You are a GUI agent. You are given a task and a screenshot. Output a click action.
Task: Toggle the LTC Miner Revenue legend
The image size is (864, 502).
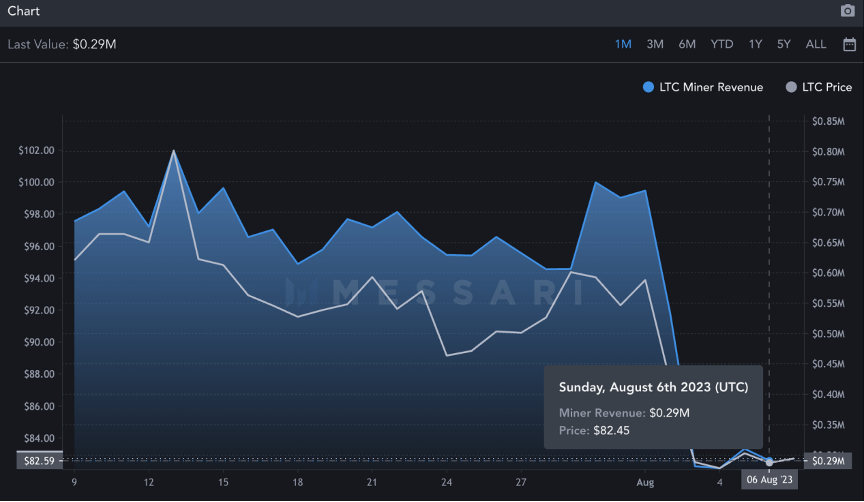coord(703,87)
